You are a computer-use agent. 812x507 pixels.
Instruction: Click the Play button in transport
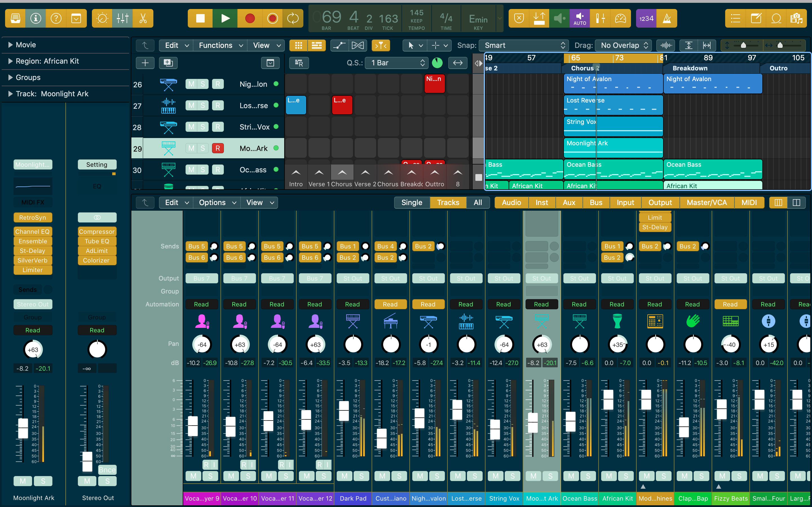[x=225, y=18]
